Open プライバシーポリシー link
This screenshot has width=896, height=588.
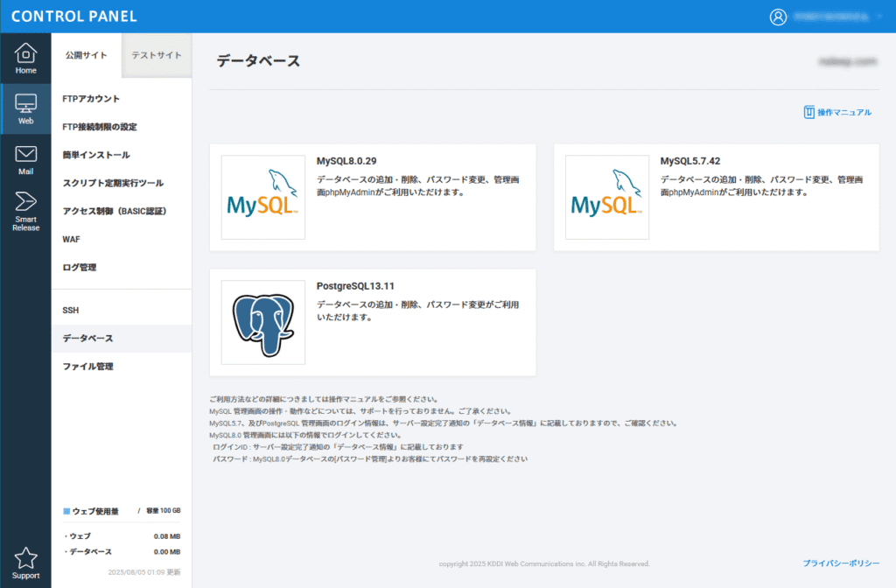coord(841,563)
